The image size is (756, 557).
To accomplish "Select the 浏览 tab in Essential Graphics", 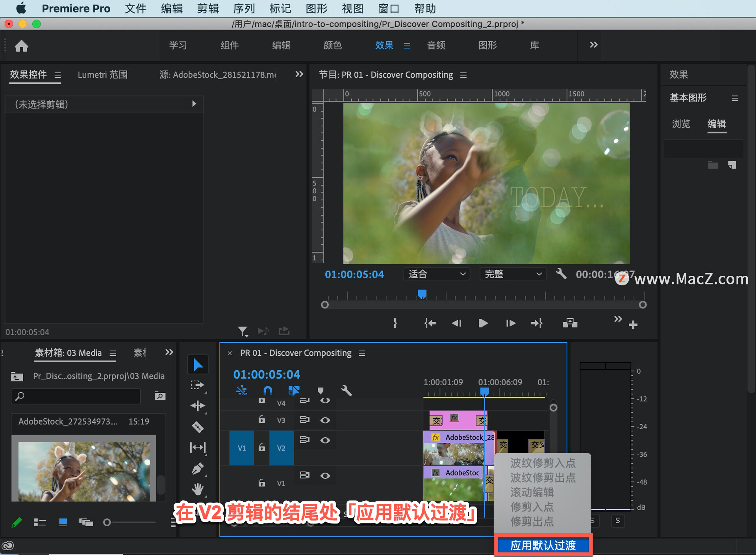I will tap(681, 124).
